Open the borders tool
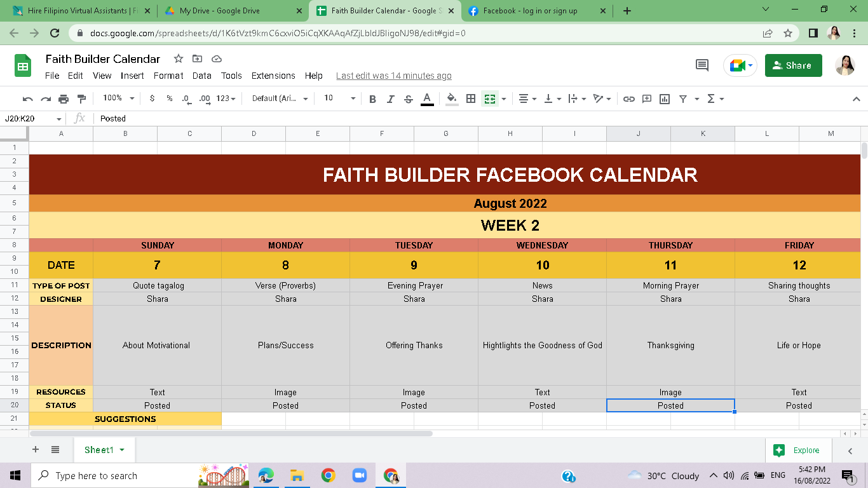This screenshot has width=868, height=488. pos(471,98)
